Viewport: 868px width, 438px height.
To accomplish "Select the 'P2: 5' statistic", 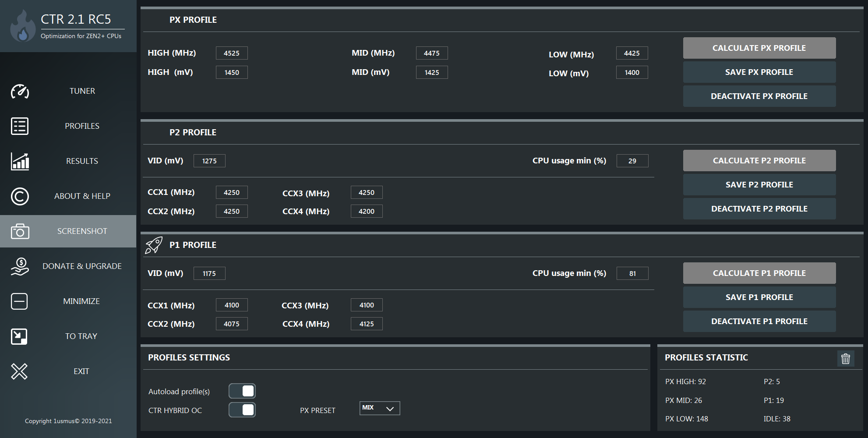I will [x=772, y=381].
